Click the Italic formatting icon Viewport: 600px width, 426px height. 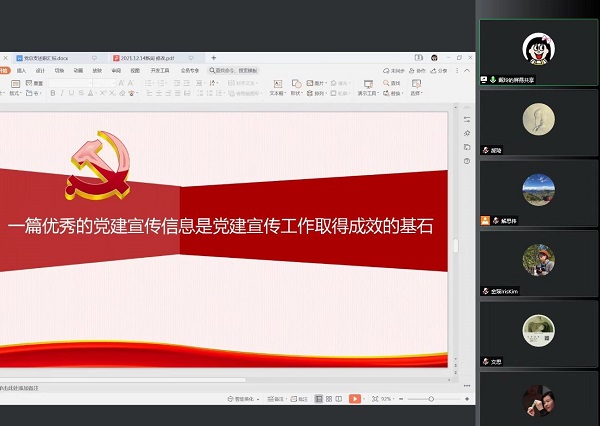pyautogui.click(x=61, y=93)
